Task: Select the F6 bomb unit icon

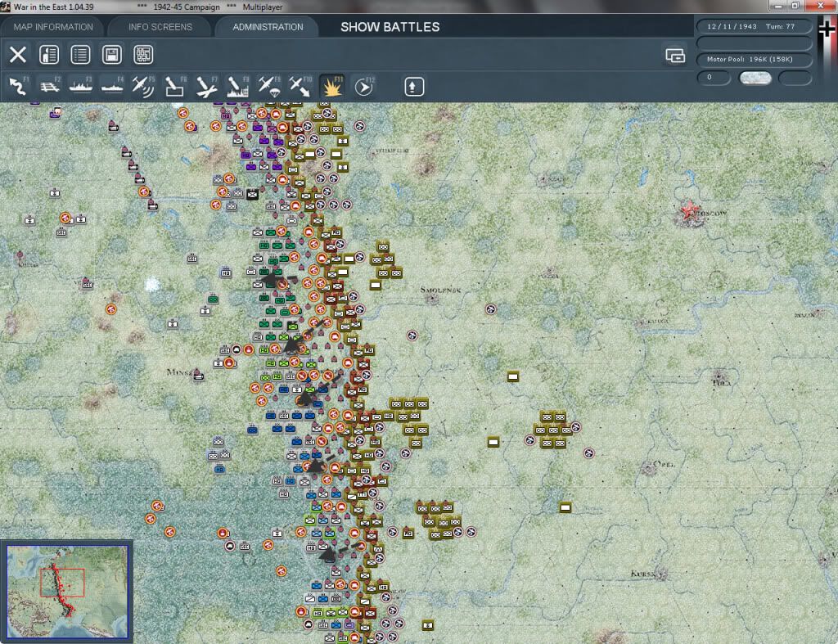Action: [x=175, y=87]
